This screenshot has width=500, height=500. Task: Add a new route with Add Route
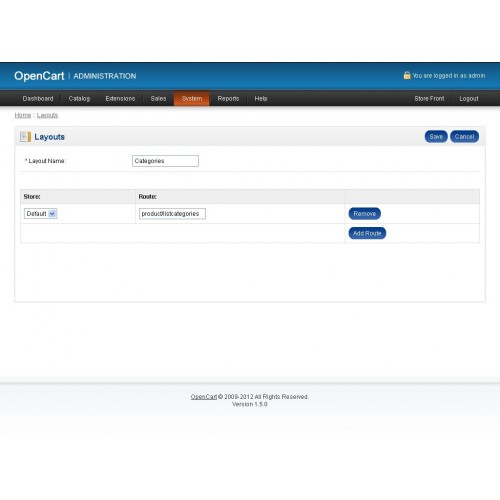(x=367, y=233)
